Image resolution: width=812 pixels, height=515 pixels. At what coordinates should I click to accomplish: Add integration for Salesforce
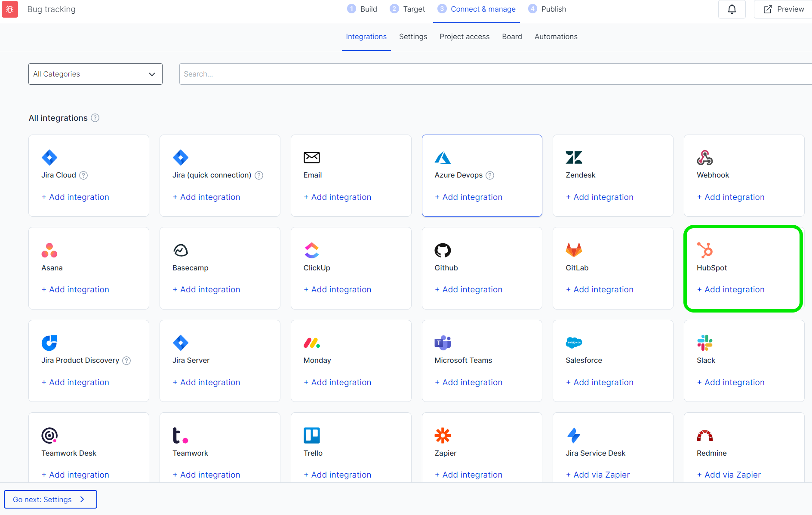click(x=600, y=383)
